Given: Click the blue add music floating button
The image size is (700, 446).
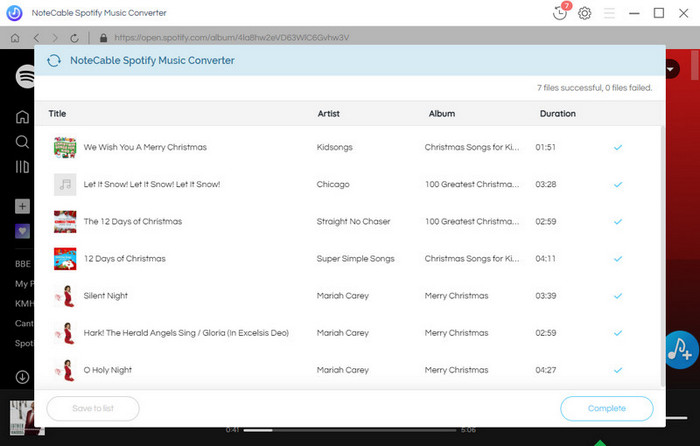Looking at the screenshot, I should [x=680, y=350].
